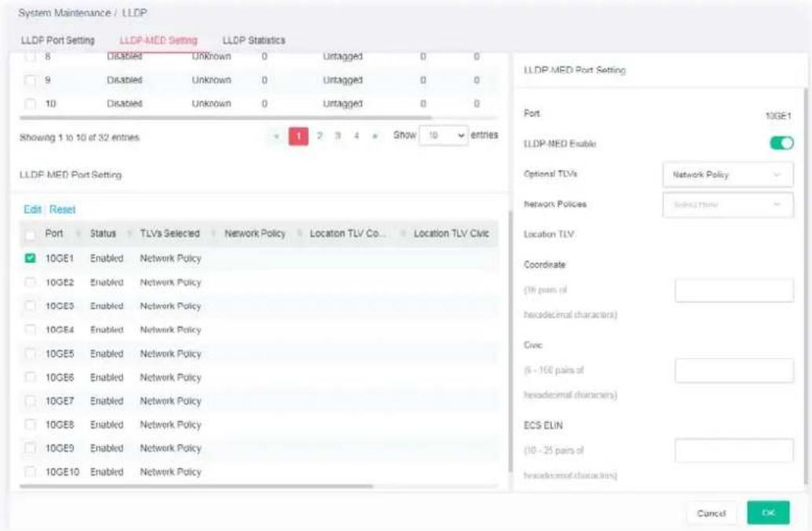Sort by the Status column header

click(x=103, y=233)
